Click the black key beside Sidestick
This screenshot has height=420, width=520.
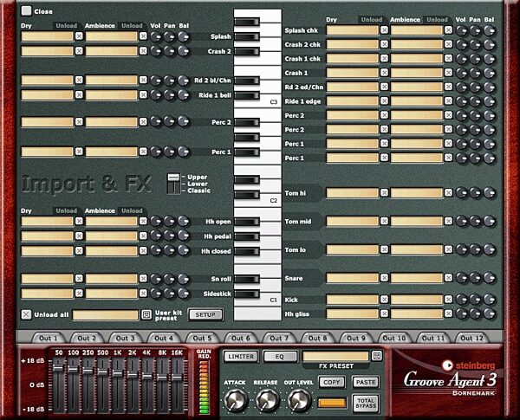[x=247, y=294]
